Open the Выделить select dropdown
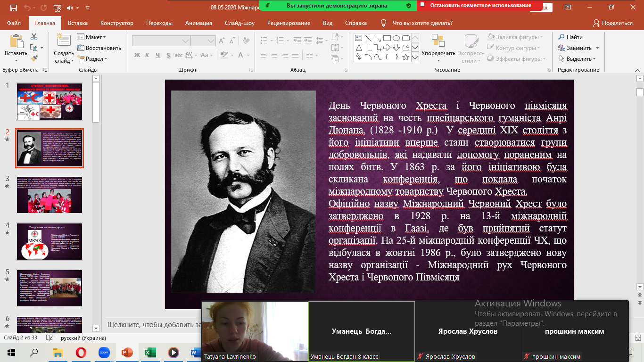Viewport: 644px width, 362px height. pyautogui.click(x=578, y=59)
